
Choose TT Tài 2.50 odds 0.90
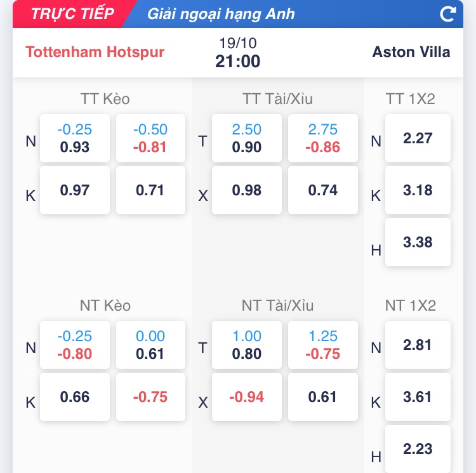(246, 138)
